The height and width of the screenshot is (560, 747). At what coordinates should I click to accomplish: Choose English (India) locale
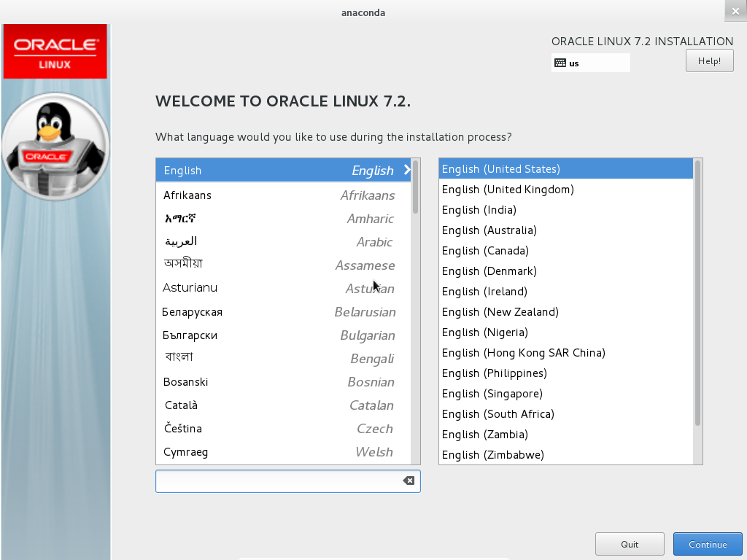pyautogui.click(x=566, y=210)
